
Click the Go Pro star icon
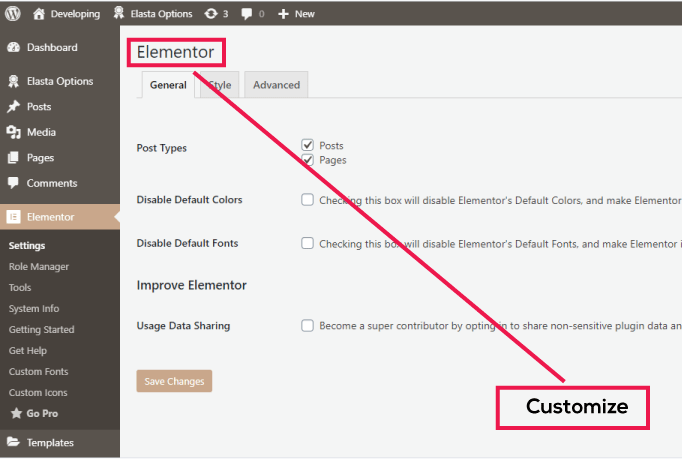(17, 413)
